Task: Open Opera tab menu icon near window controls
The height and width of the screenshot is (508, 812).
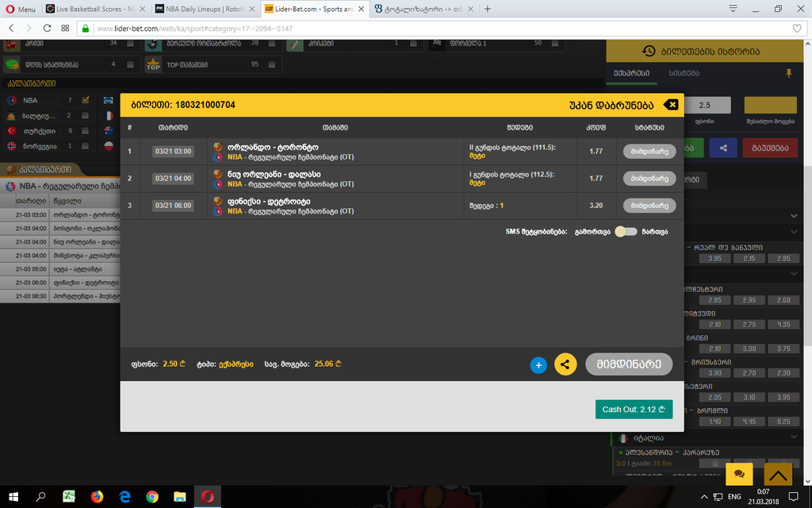Action: 733,8
